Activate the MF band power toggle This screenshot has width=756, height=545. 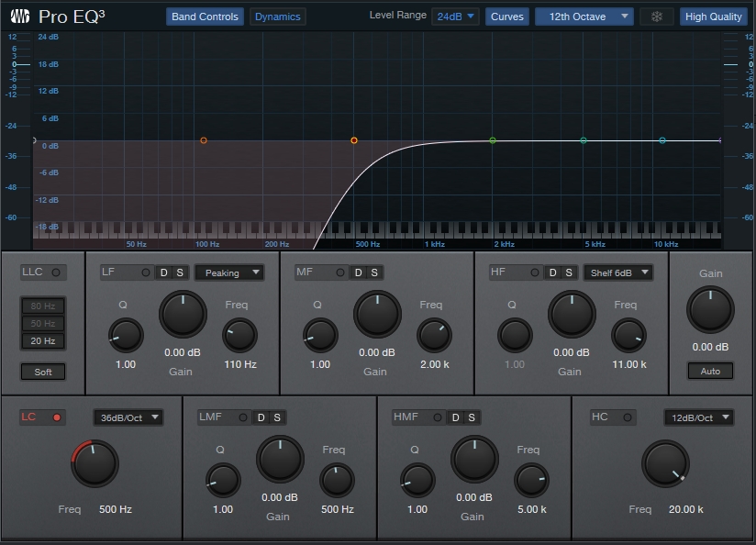tap(339, 272)
